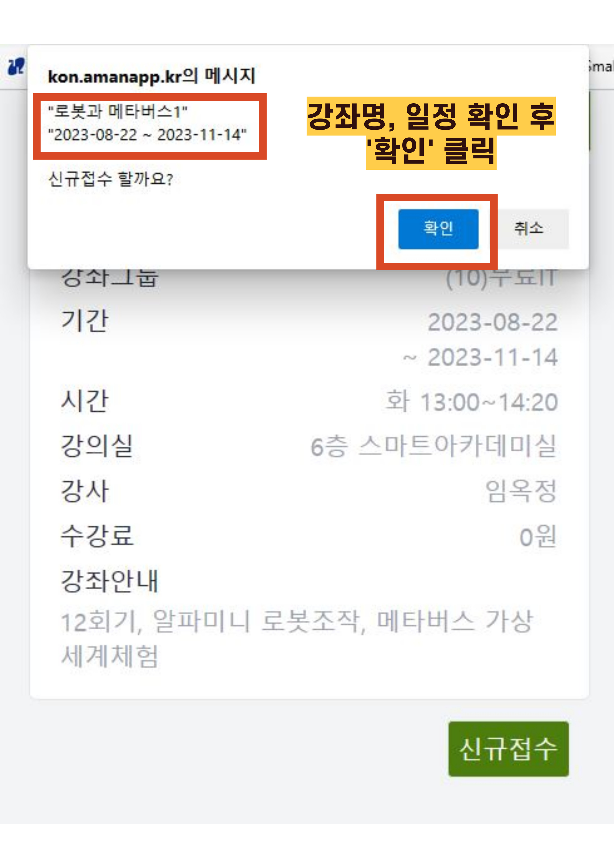Click the green 신규접수 button
Screen dimensions: 614x868
click(x=508, y=749)
